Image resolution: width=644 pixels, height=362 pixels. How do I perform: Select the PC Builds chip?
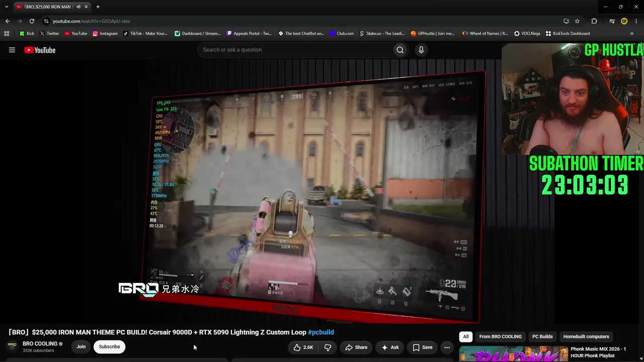click(542, 337)
